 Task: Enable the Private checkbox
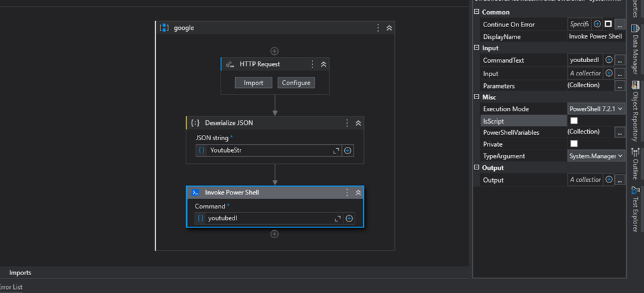(x=574, y=144)
